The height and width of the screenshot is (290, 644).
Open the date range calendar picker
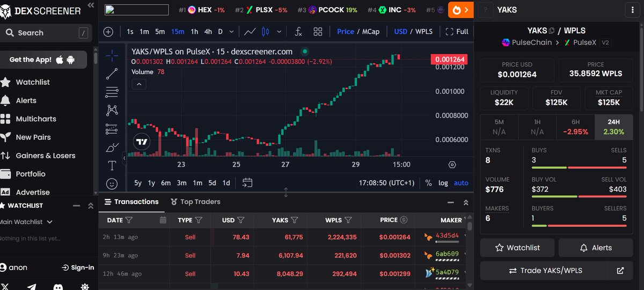coord(247,183)
